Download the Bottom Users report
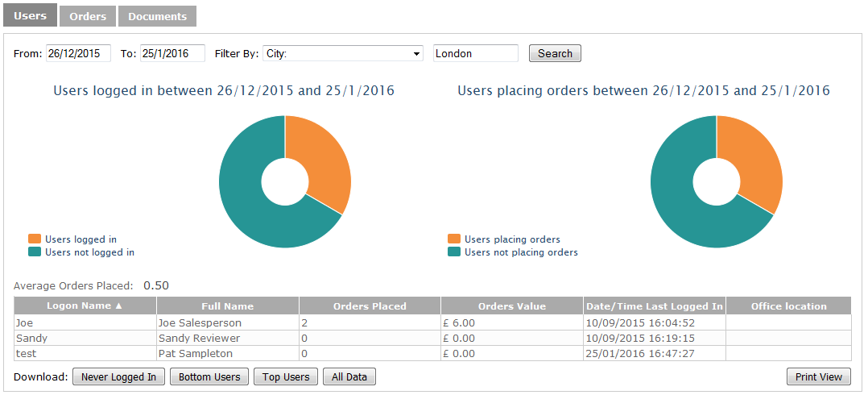The image size is (868, 395). (x=209, y=376)
